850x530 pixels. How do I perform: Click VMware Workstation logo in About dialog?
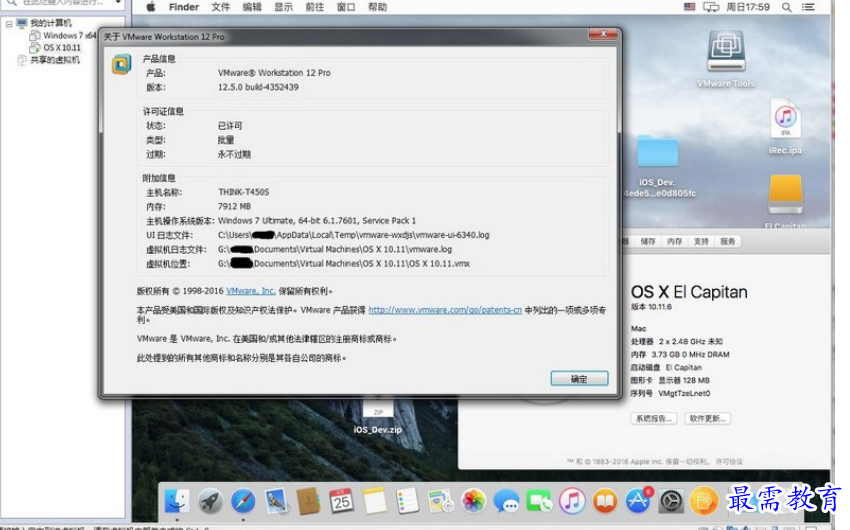121,64
